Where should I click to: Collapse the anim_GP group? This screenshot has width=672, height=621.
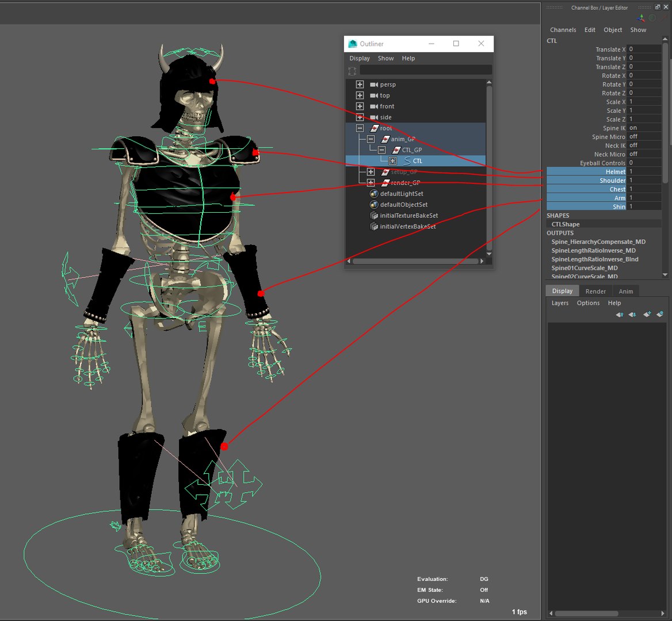[x=371, y=139]
